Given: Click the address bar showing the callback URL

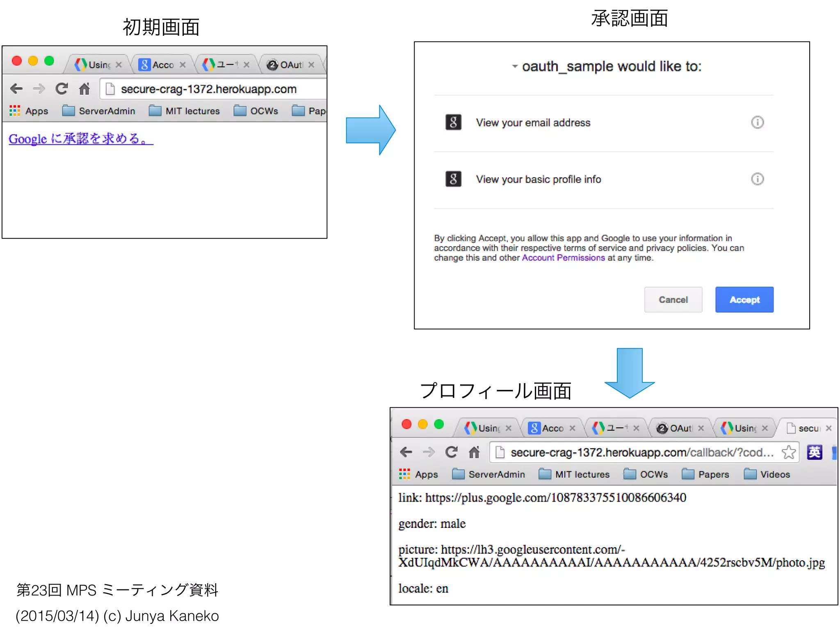Looking at the screenshot, I should (640, 452).
